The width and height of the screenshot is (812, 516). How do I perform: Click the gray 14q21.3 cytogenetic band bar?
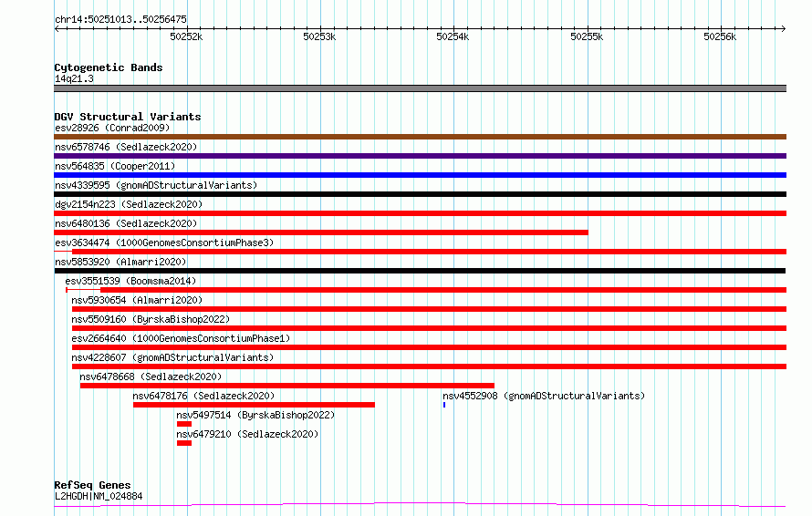click(420, 88)
